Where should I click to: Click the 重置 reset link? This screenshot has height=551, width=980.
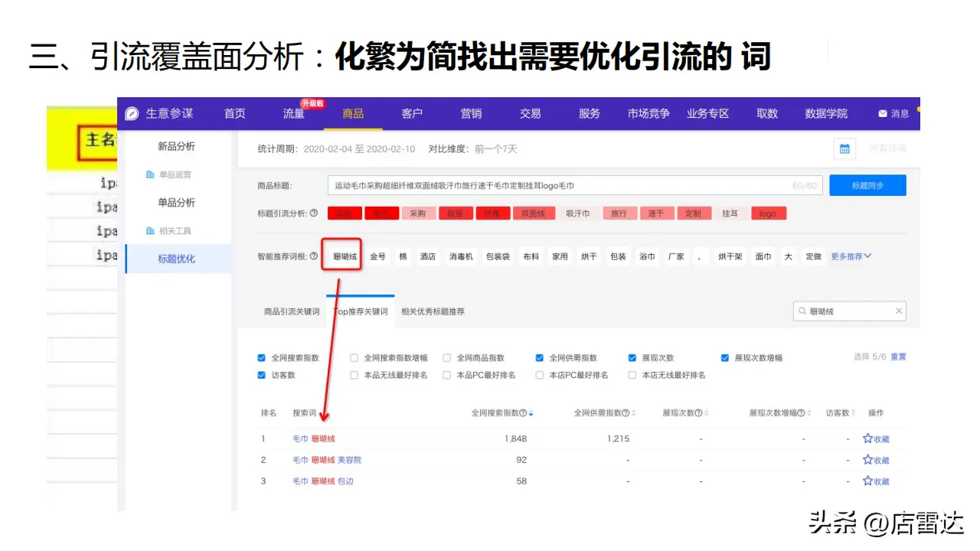[x=898, y=357]
